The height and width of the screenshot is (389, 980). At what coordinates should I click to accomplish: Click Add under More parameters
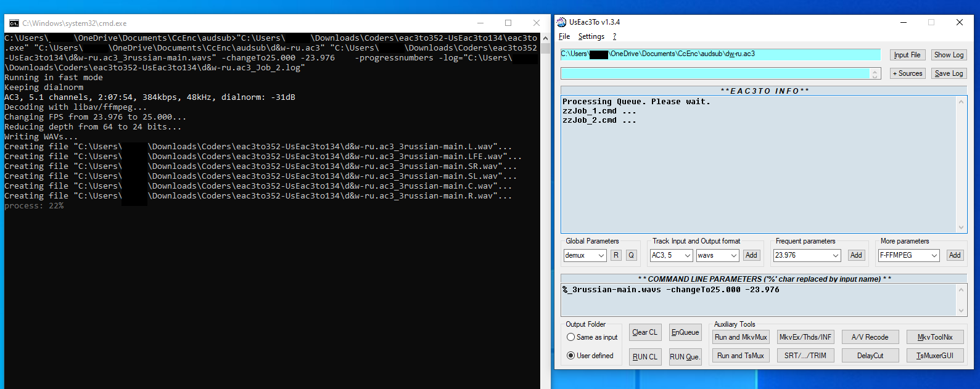[x=955, y=255]
